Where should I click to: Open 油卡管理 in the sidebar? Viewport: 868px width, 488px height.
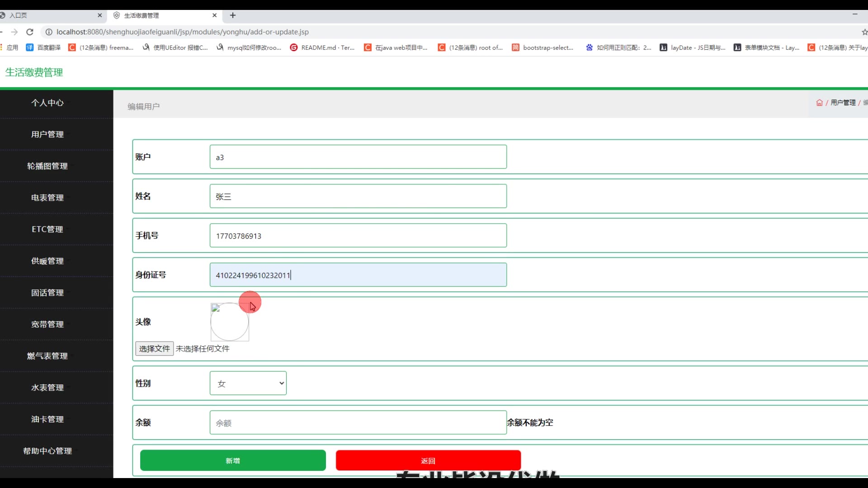coord(47,419)
